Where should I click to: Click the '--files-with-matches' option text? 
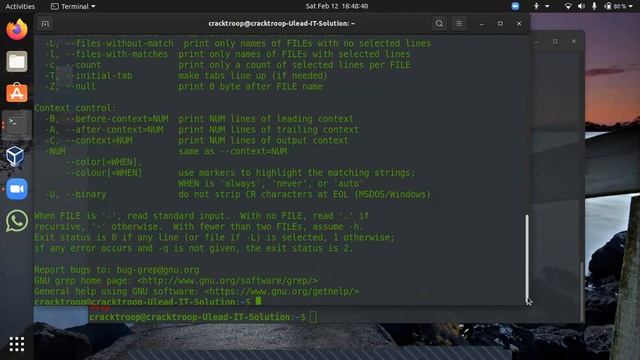click(x=117, y=54)
